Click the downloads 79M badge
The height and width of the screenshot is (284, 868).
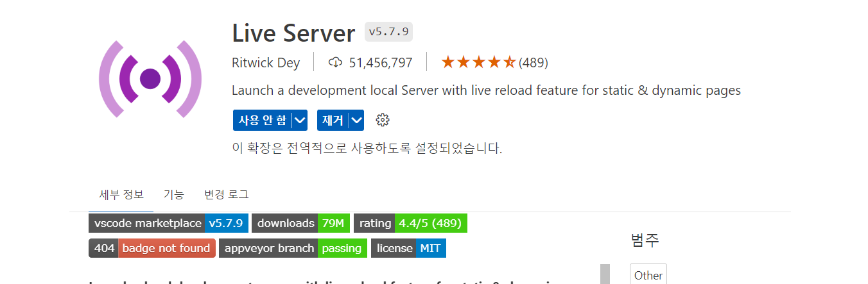pos(300,223)
